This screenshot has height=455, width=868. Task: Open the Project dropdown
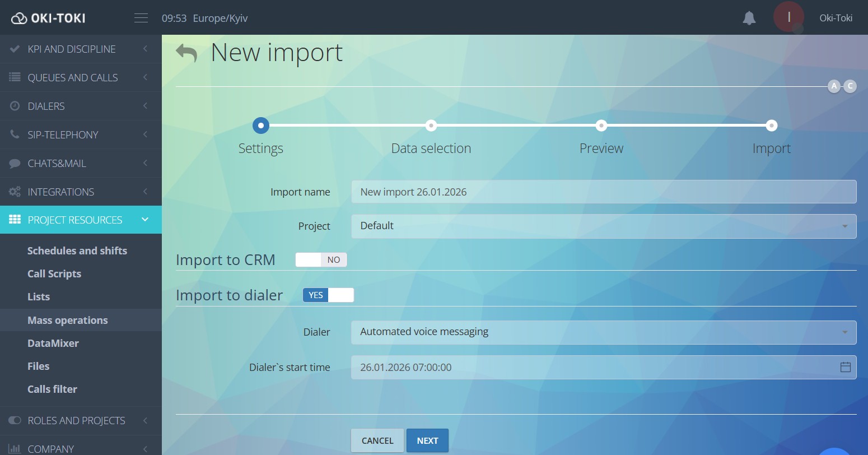tap(603, 226)
